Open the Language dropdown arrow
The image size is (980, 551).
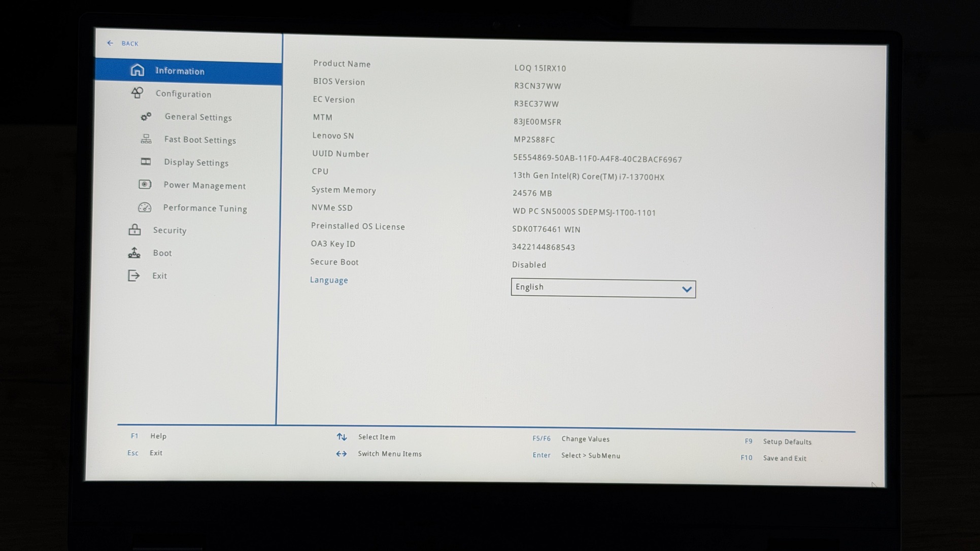pos(686,289)
